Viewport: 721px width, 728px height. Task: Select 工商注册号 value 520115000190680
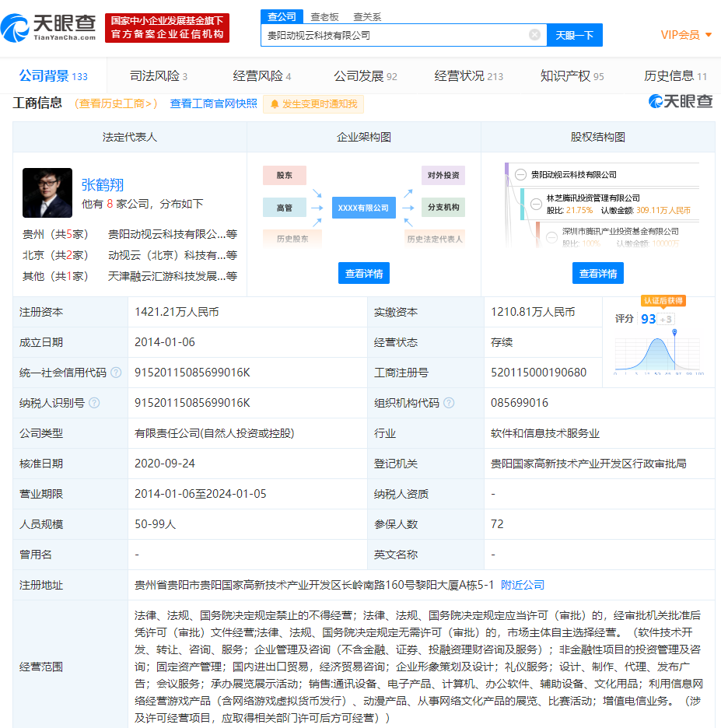(538, 373)
